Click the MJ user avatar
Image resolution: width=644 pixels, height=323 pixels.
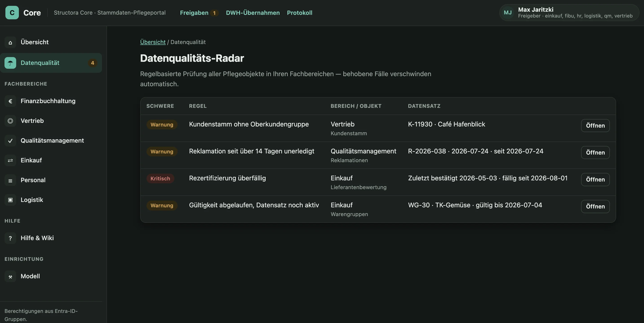point(508,13)
